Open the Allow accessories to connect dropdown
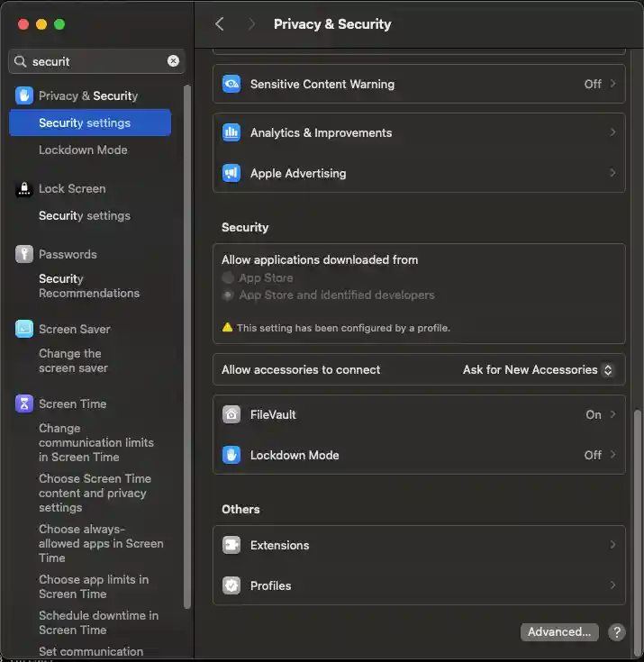 [x=538, y=370]
